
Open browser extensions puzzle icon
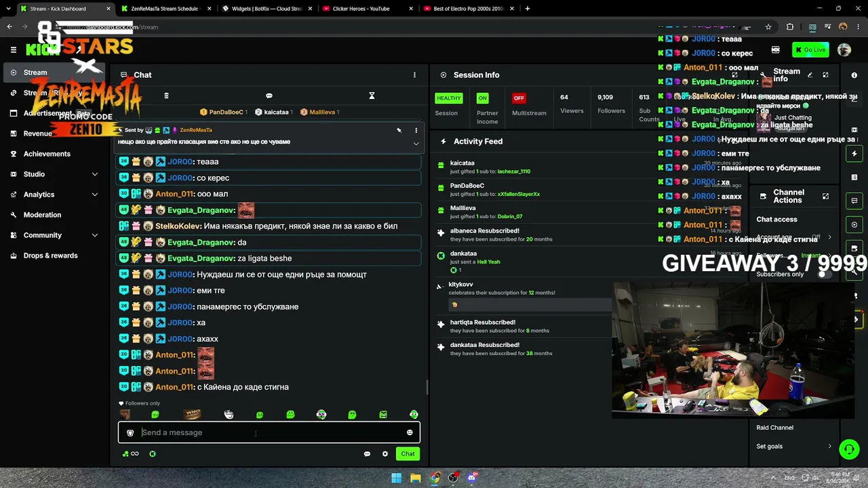coord(790,27)
